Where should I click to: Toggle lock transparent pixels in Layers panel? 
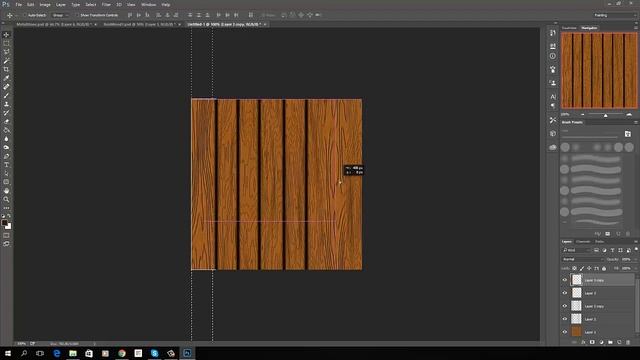(x=574, y=268)
